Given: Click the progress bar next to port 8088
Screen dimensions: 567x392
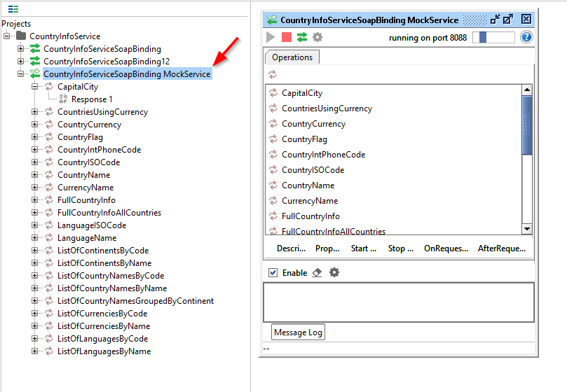Looking at the screenshot, I should pyautogui.click(x=493, y=38).
